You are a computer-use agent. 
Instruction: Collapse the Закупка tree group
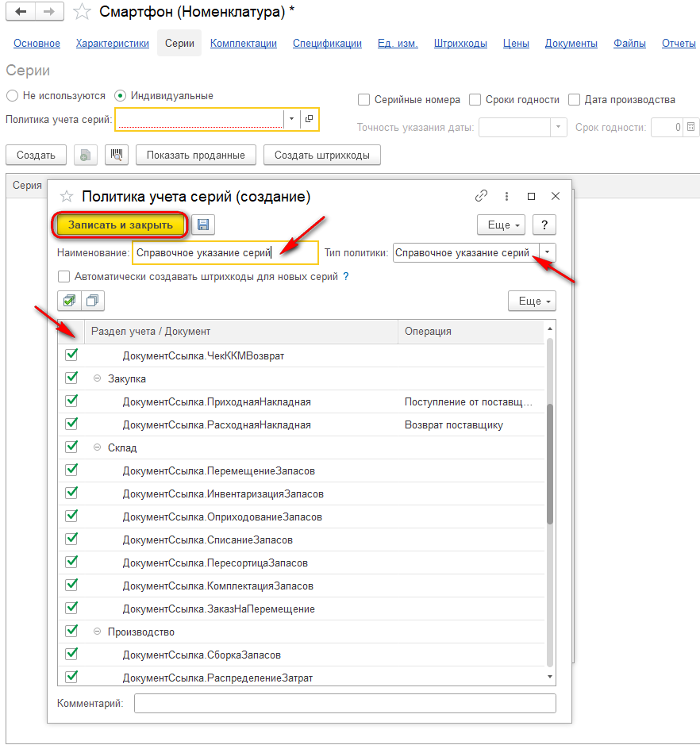point(97,378)
